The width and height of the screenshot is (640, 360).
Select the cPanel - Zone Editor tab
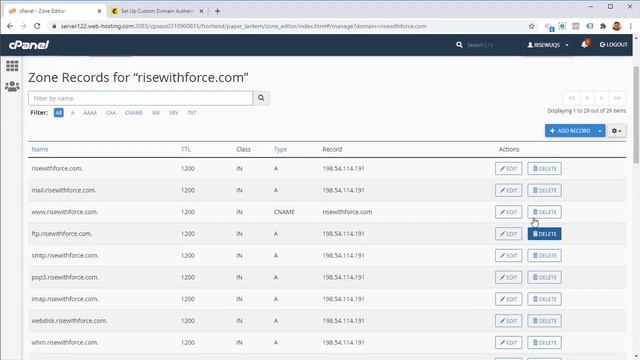coord(55,11)
